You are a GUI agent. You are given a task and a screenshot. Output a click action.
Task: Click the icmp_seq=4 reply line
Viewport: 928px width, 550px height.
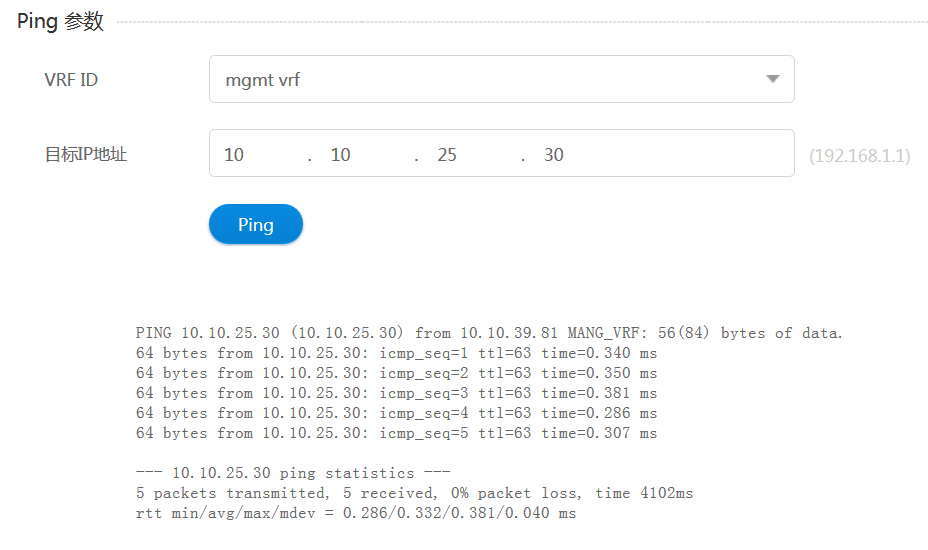click(x=397, y=413)
